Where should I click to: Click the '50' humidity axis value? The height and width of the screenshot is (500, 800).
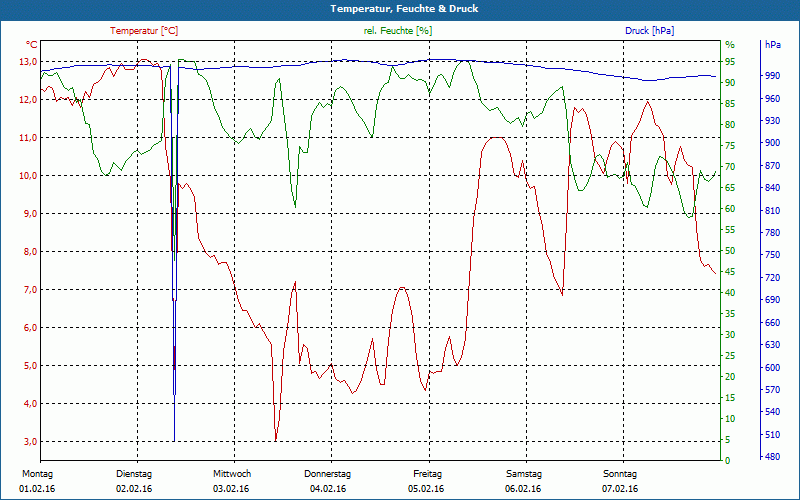(730, 251)
